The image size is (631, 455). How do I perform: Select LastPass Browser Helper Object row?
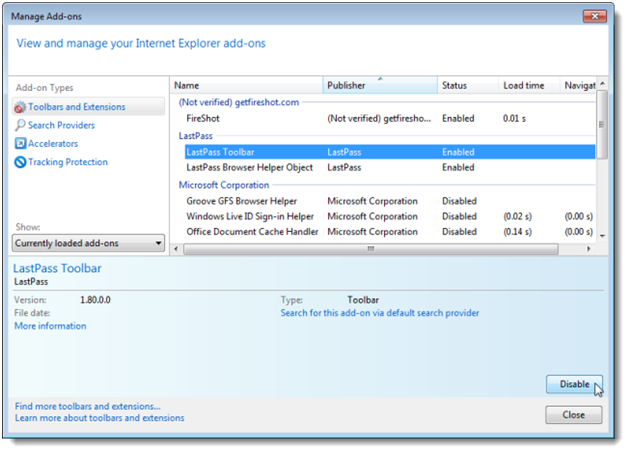click(390, 168)
